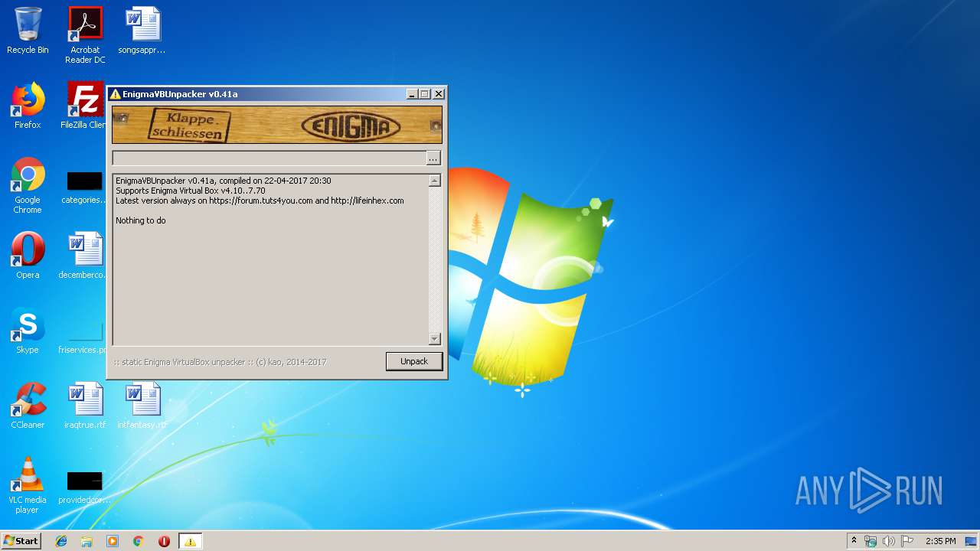Viewport: 980px width, 551px height.
Task: Open Internet Explorer from the taskbar
Action: pos(61,541)
